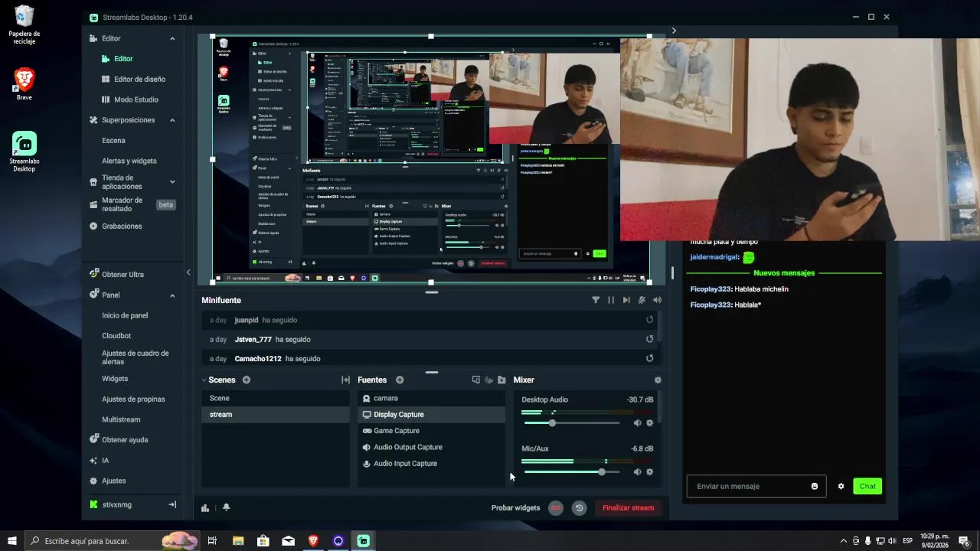The height and width of the screenshot is (551, 980).
Task: Select the camara source
Action: pyautogui.click(x=431, y=399)
